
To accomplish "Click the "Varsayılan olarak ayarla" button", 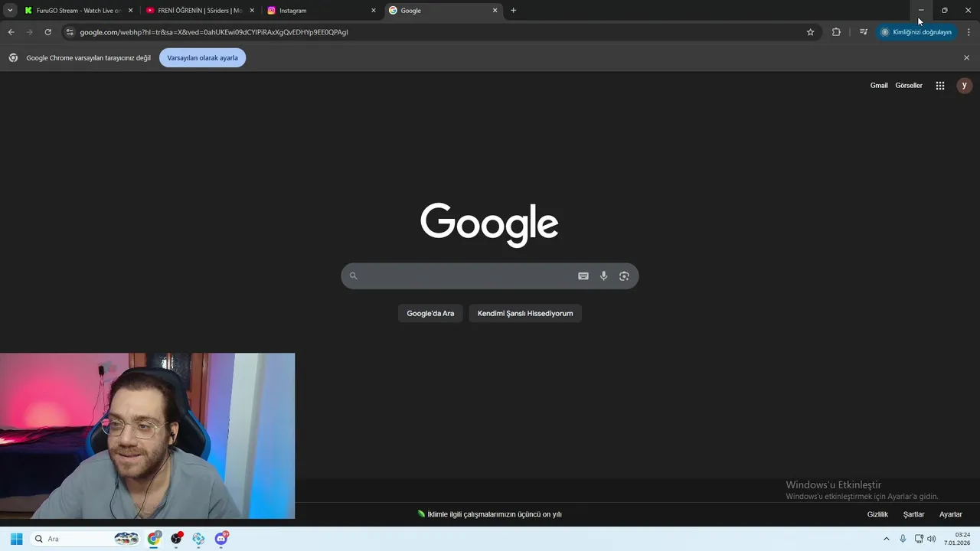I will pos(202,57).
